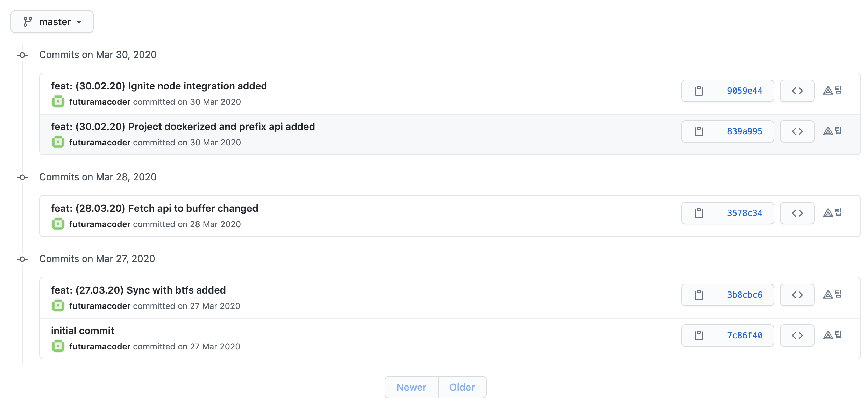
Task: Open the master branch dropdown
Action: click(52, 22)
